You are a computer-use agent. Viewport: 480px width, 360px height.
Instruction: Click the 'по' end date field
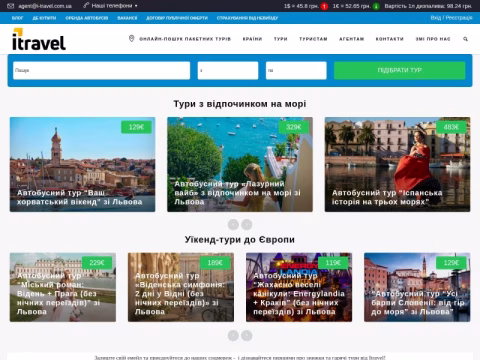point(296,70)
